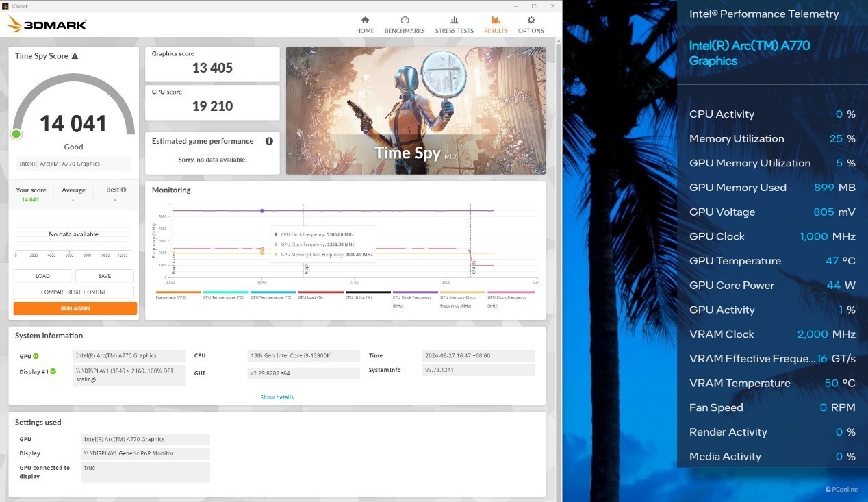
Task: Toggle CPU Temperature legend series
Action: click(x=226, y=295)
